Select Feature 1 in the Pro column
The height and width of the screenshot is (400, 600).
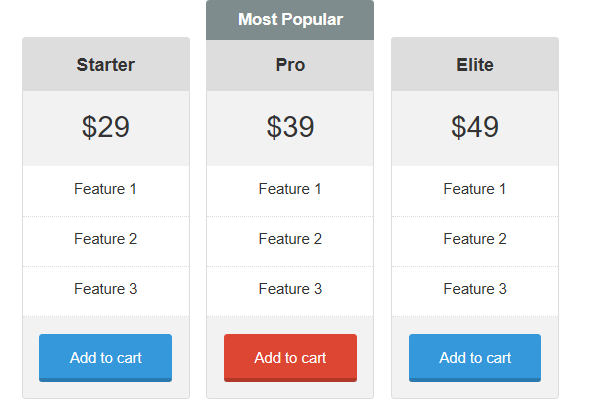(x=290, y=189)
